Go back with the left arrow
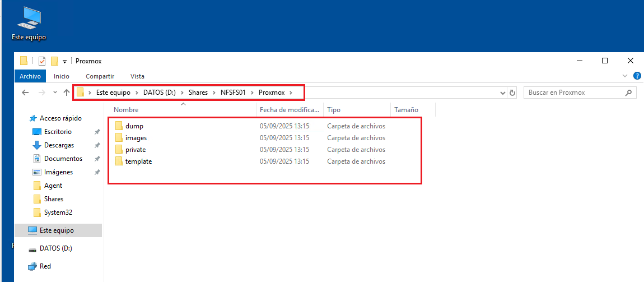The image size is (644, 282). pyautogui.click(x=25, y=93)
